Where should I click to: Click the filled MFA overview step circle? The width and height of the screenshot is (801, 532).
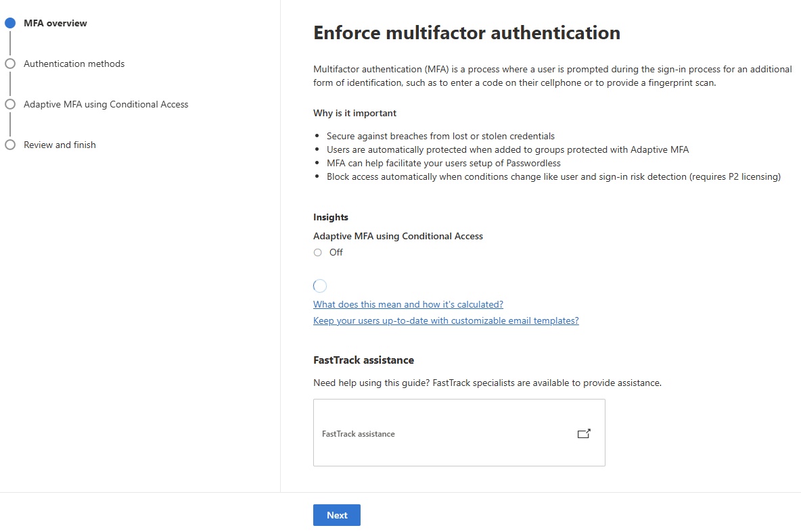click(9, 23)
